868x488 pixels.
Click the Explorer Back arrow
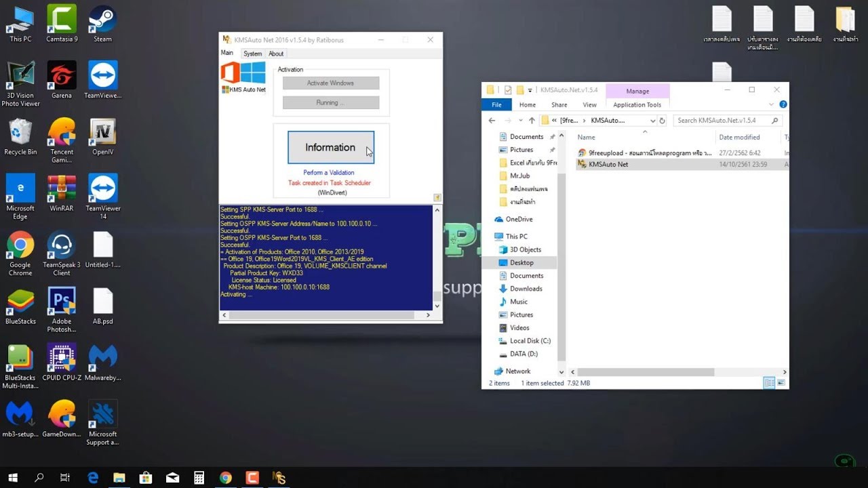(492, 120)
